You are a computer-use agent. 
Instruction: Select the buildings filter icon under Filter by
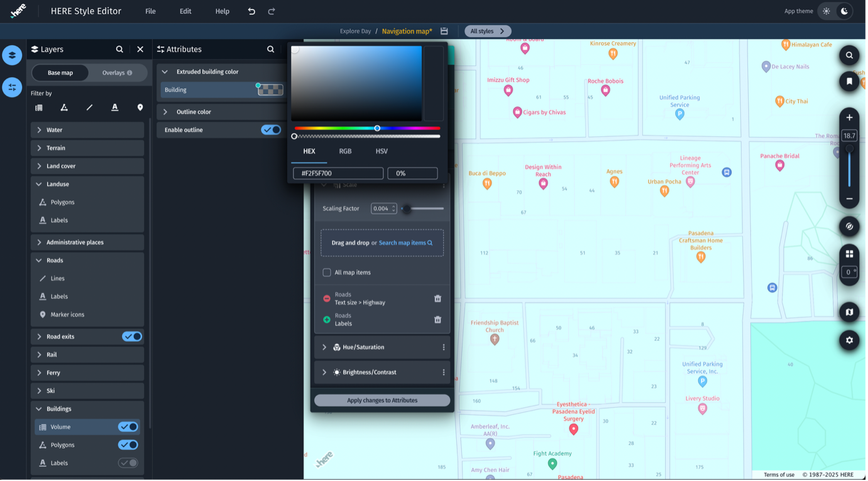(x=38, y=107)
